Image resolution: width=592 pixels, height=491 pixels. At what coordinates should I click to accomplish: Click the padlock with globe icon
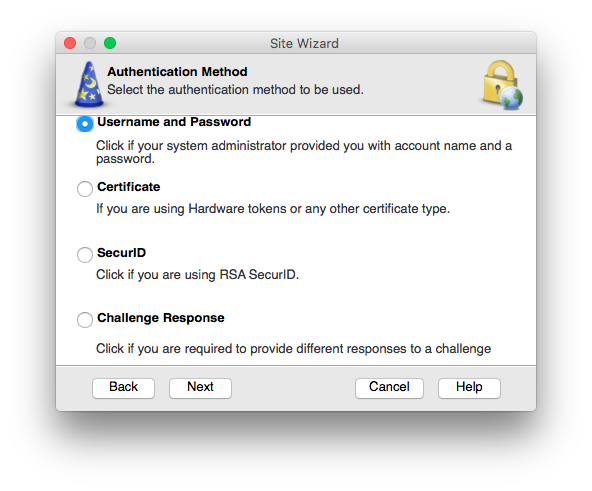[x=503, y=85]
